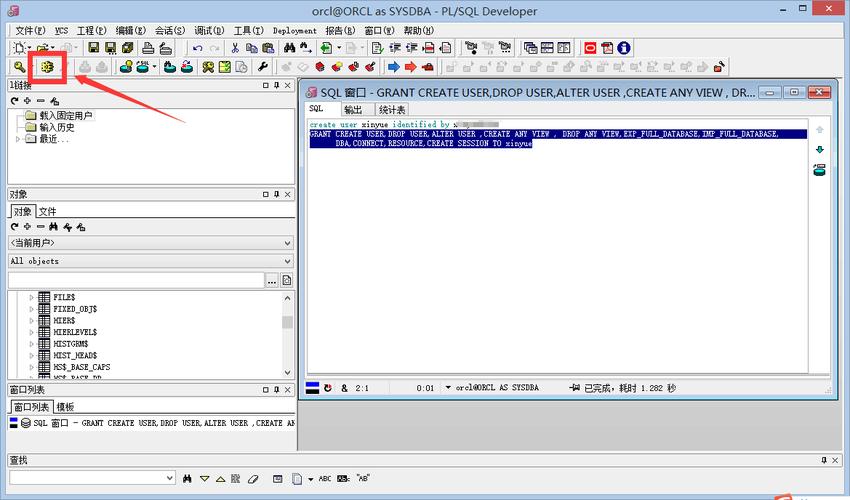Click the Cut scissors icon
The image size is (850, 500).
235,48
